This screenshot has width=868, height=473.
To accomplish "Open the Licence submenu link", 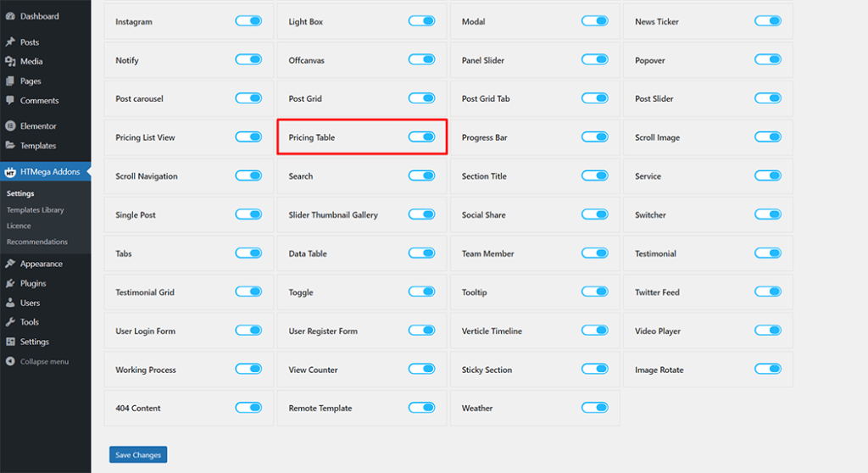I will [x=19, y=226].
